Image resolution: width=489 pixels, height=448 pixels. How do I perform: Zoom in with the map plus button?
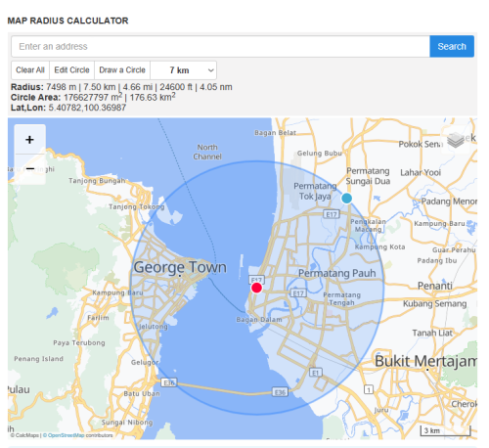pyautogui.click(x=29, y=140)
